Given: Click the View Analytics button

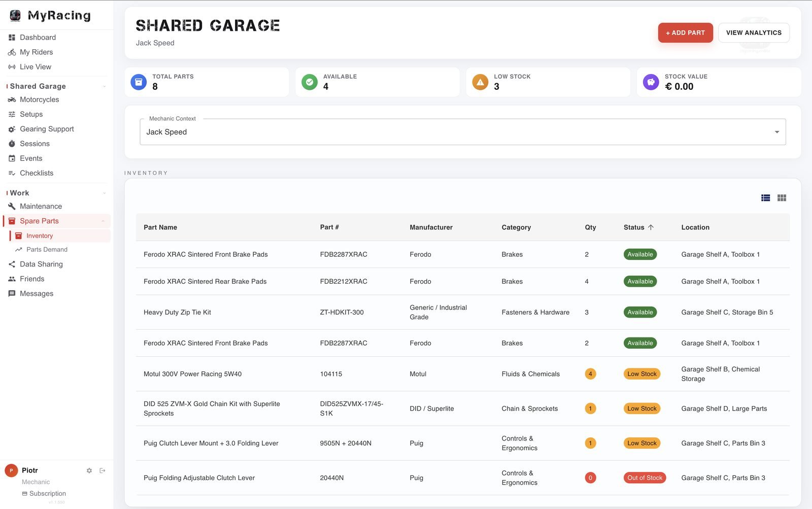Looking at the screenshot, I should point(754,32).
